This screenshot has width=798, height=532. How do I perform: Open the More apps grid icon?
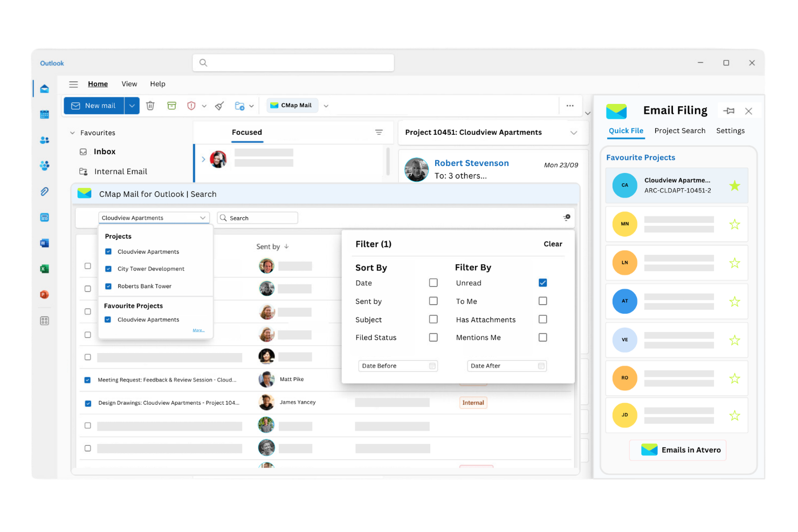coord(45,321)
